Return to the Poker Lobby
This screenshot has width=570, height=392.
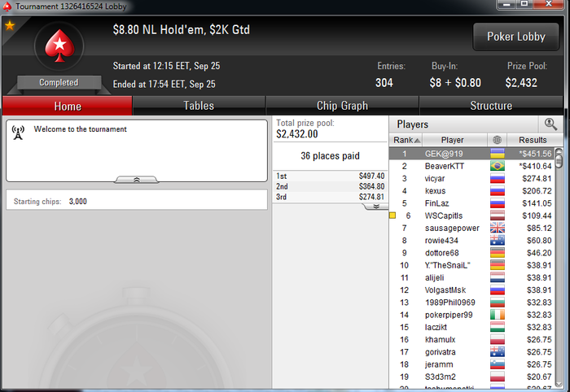[x=515, y=37]
